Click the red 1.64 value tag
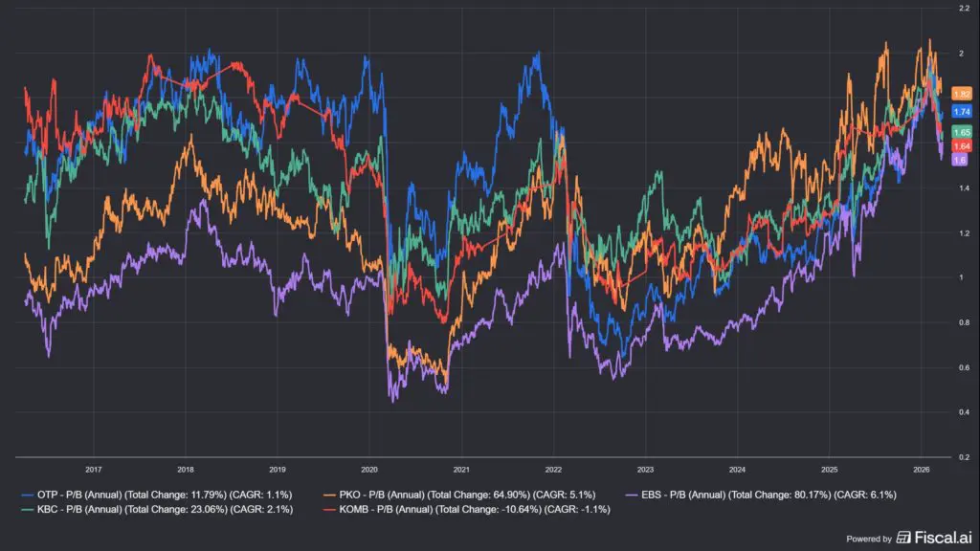Screen dimensions: 980x551 click(961, 146)
